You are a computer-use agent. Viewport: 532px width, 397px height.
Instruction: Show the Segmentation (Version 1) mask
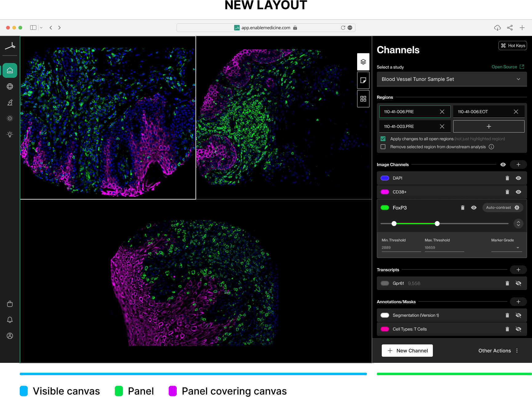pos(518,315)
